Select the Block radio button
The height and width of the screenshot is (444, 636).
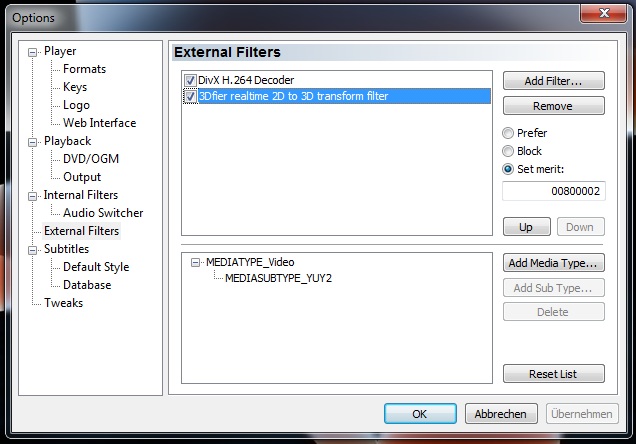click(508, 151)
